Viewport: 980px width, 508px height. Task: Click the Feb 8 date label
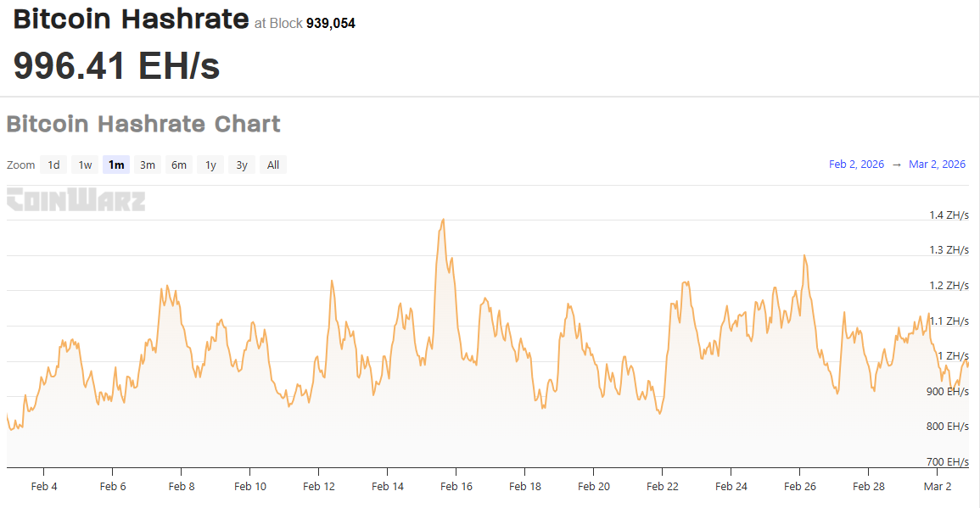coord(182,487)
